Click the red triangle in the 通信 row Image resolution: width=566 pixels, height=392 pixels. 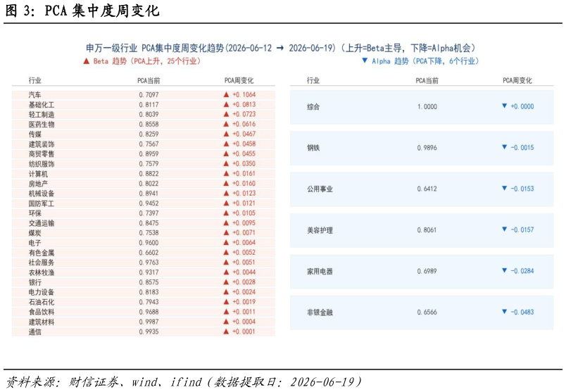226,331
